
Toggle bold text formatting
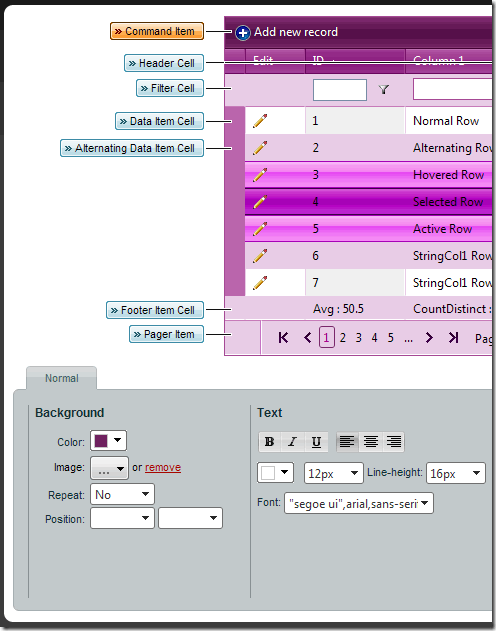pyautogui.click(x=270, y=442)
